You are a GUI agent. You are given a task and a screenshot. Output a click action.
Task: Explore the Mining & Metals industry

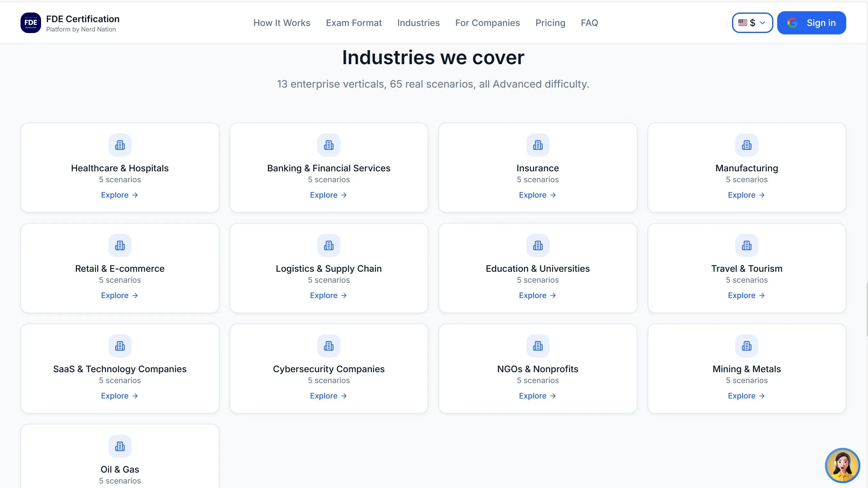(746, 396)
